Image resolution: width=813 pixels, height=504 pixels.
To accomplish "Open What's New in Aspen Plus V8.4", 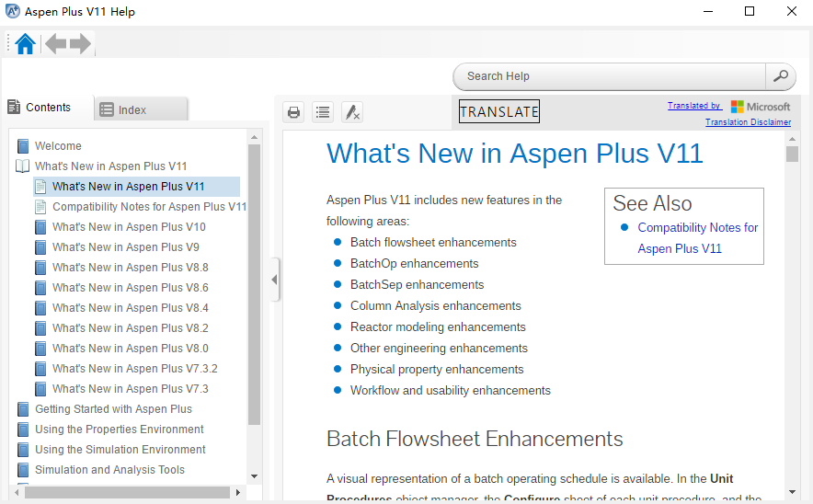I will (x=131, y=308).
